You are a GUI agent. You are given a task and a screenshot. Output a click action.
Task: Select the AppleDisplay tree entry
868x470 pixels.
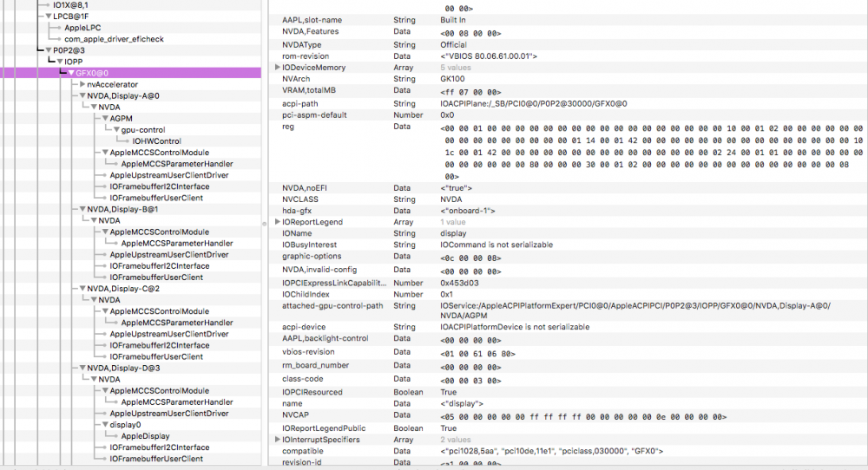point(145,436)
